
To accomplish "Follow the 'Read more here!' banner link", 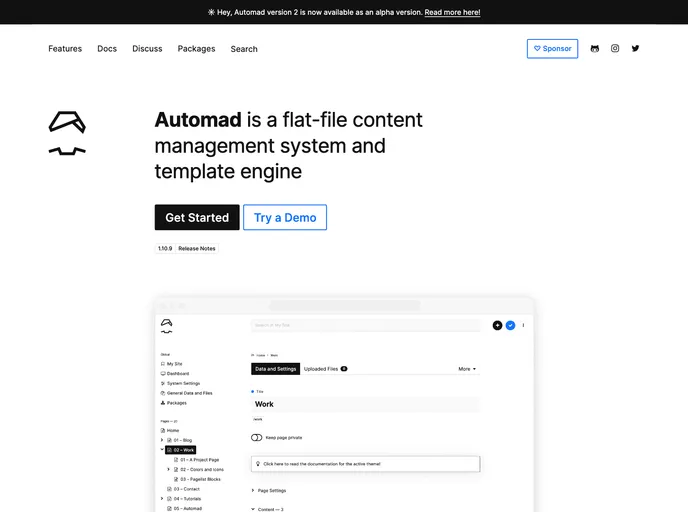I will pos(452,12).
